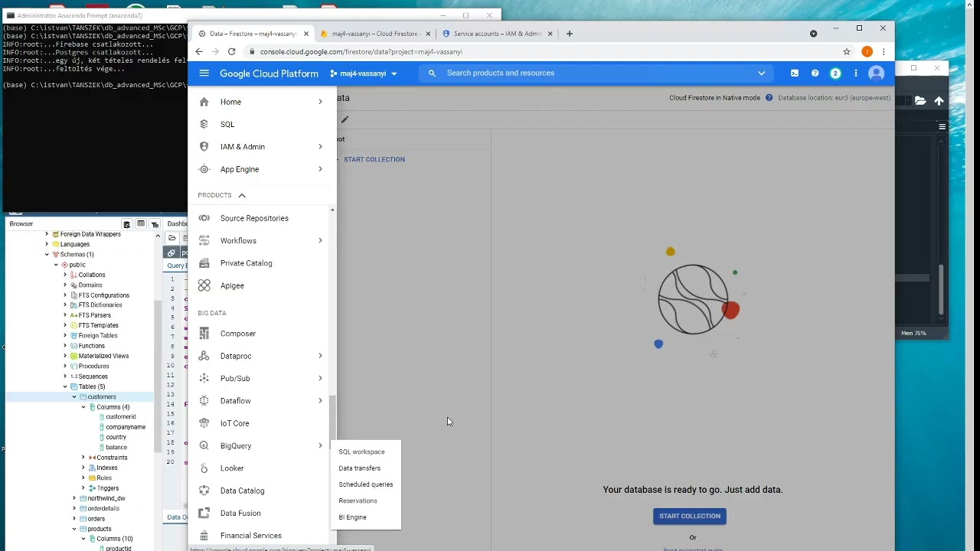
Task: Collapse Columns (4) node in pgAdmin tree
Action: pyautogui.click(x=83, y=407)
